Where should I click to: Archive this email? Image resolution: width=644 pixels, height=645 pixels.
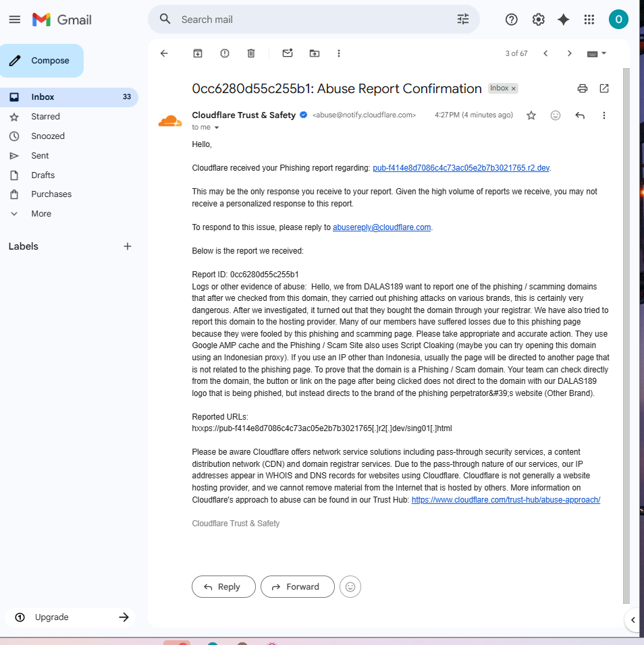[198, 53]
